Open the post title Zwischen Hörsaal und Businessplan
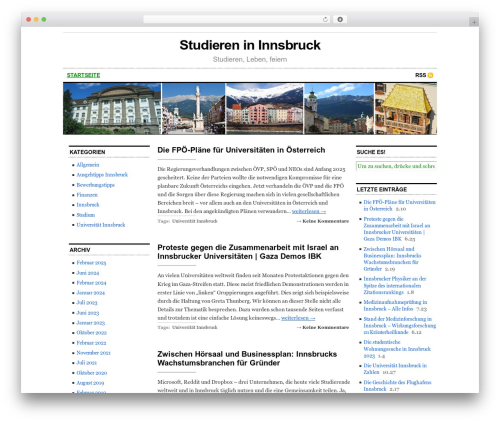The width and height of the screenshot is (500, 423). pos(247,358)
